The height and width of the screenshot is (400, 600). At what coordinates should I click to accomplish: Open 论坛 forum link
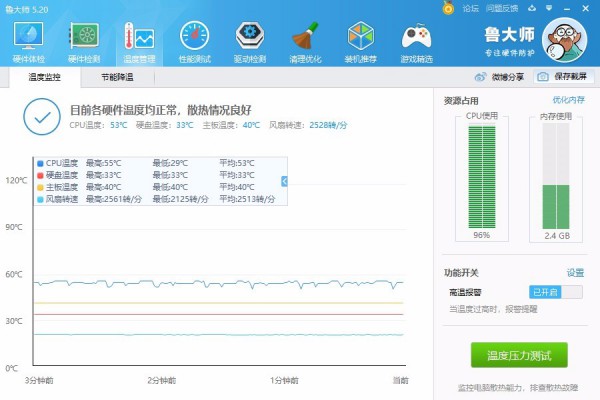tap(470, 8)
